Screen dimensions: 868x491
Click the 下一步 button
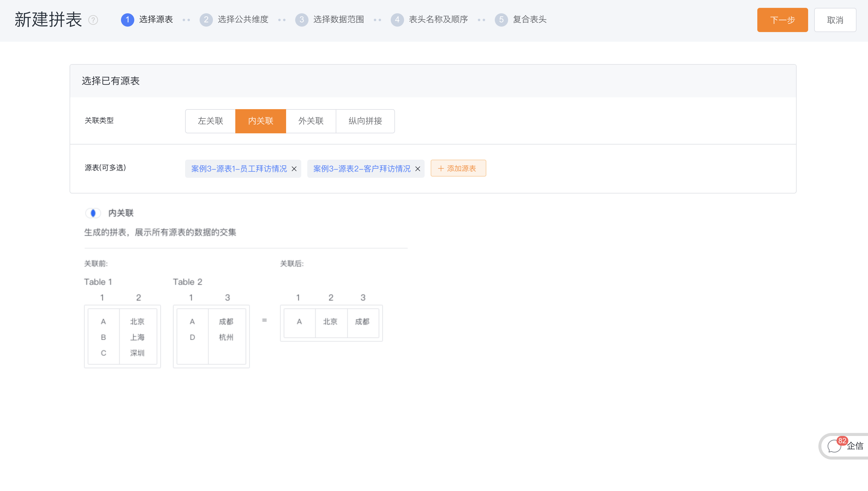(x=782, y=20)
